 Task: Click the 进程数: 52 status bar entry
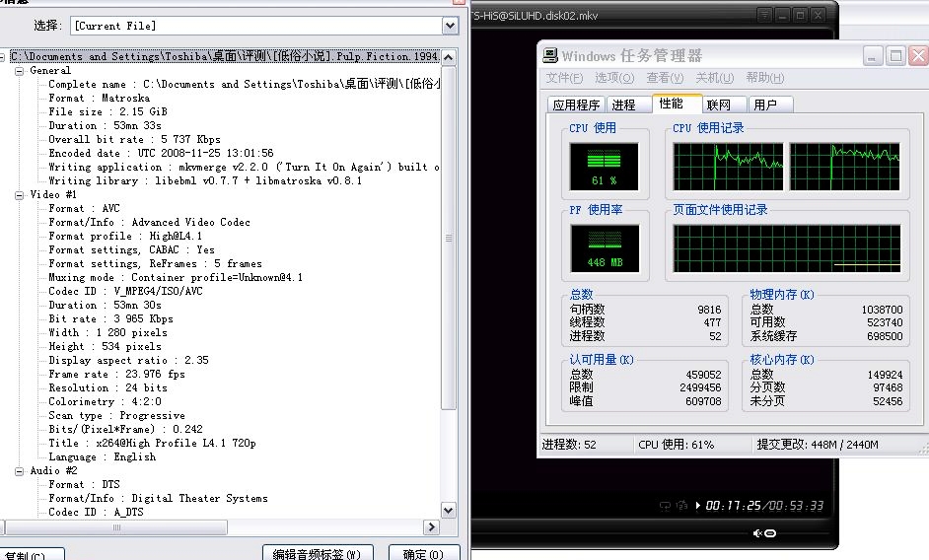(569, 445)
